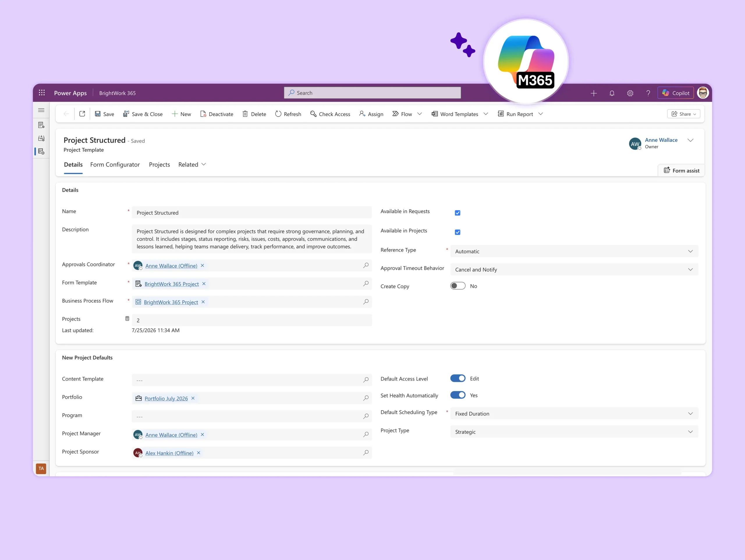The height and width of the screenshot is (560, 745).
Task: Remove Portfolio July 2026 value
Action: pyautogui.click(x=193, y=398)
